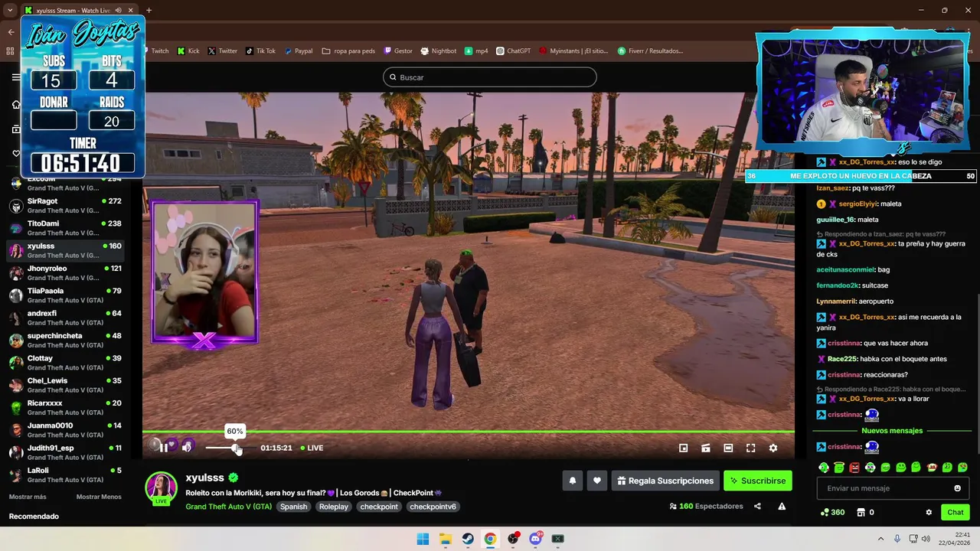Insert the angry red emote
Viewport: 980px width, 551px height.
[854, 467]
